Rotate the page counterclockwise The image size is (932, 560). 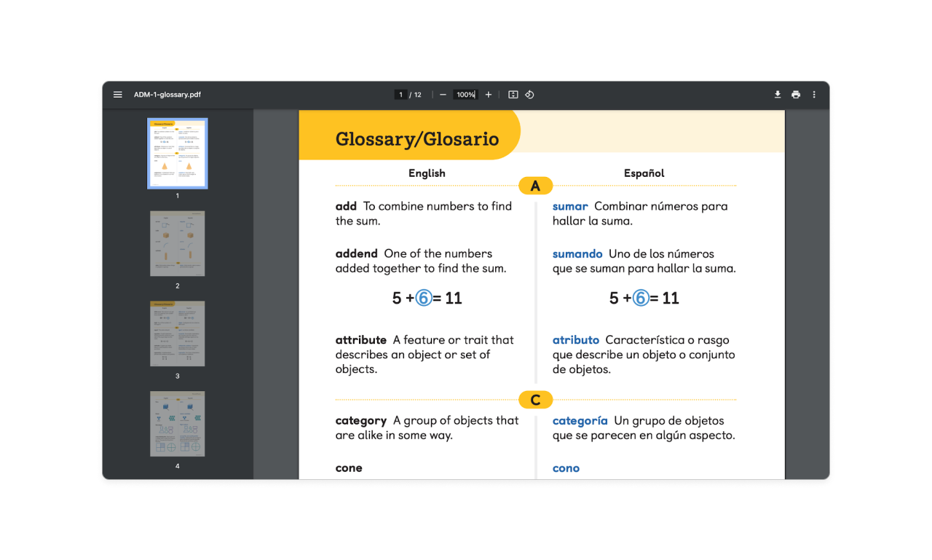point(529,95)
